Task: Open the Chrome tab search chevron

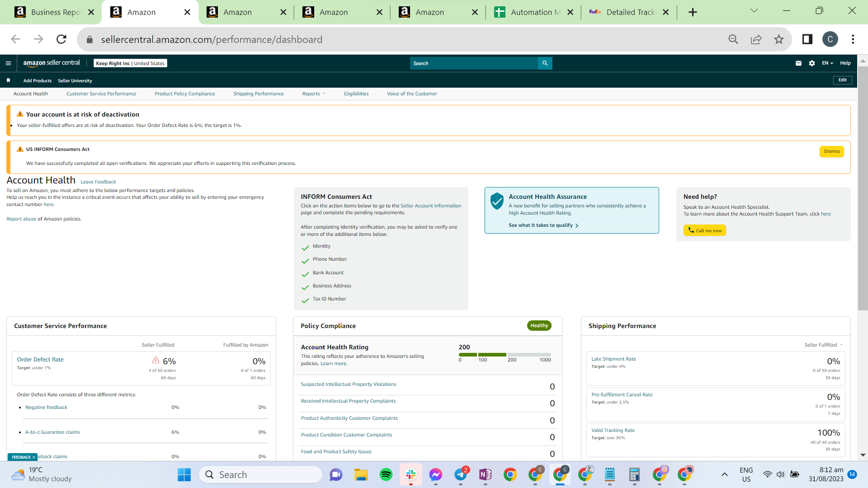Action: click(754, 10)
